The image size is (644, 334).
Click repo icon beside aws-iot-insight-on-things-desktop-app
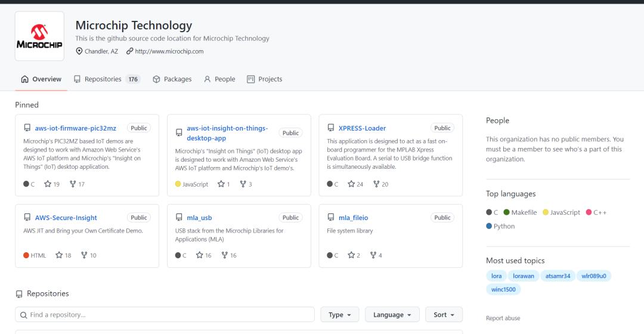pos(179,132)
